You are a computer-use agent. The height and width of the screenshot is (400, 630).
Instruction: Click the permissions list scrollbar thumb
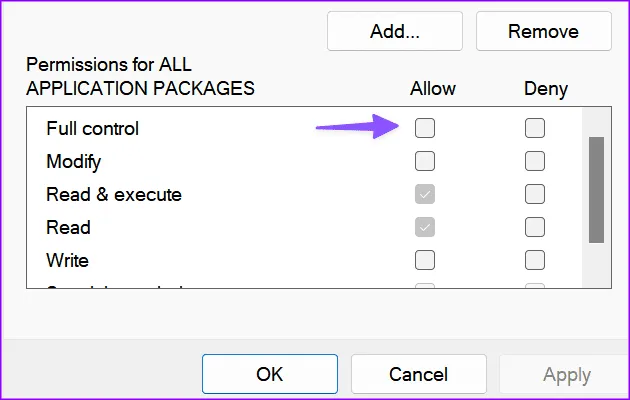[596, 190]
